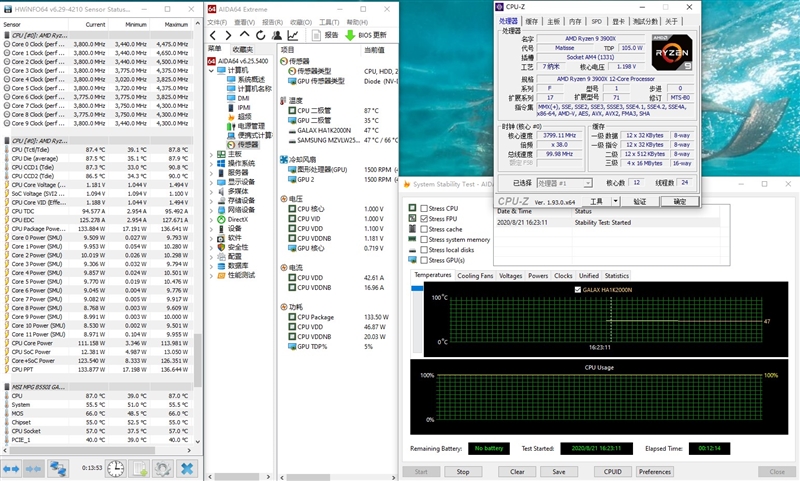Click the AIDA64 refresh icon
Viewport: 800px width, 481px height.
click(x=261, y=35)
